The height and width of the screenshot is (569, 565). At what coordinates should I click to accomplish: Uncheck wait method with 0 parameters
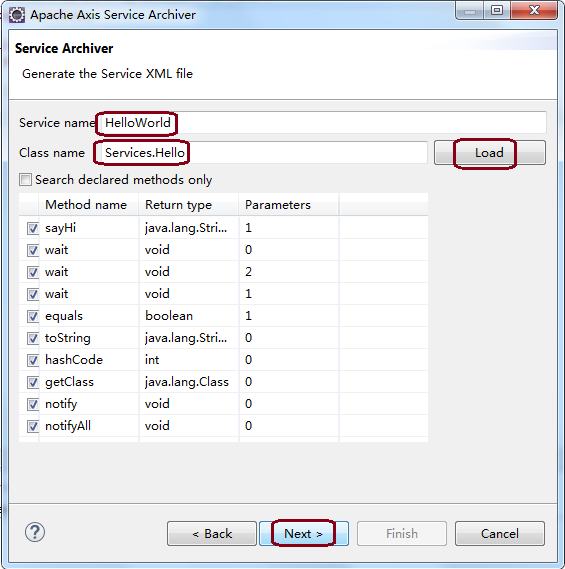click(x=33, y=250)
